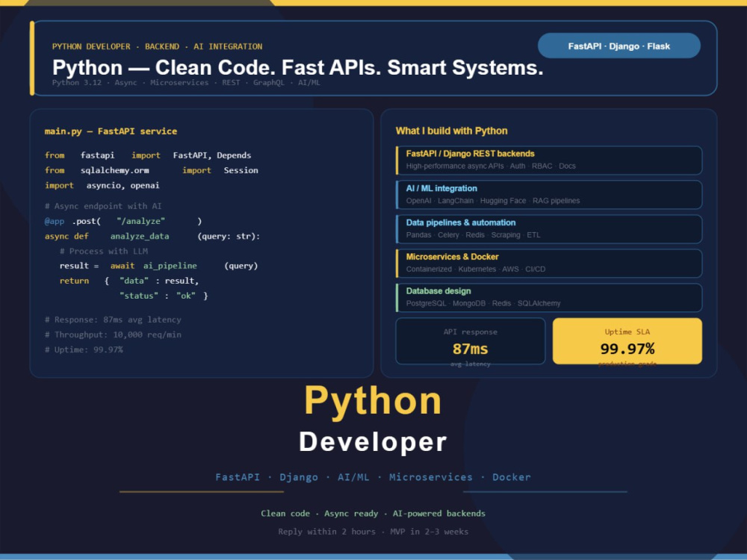Viewport: 747px width, 560px height.
Task: Click the 'What I build with Python' heading
Action: [451, 131]
